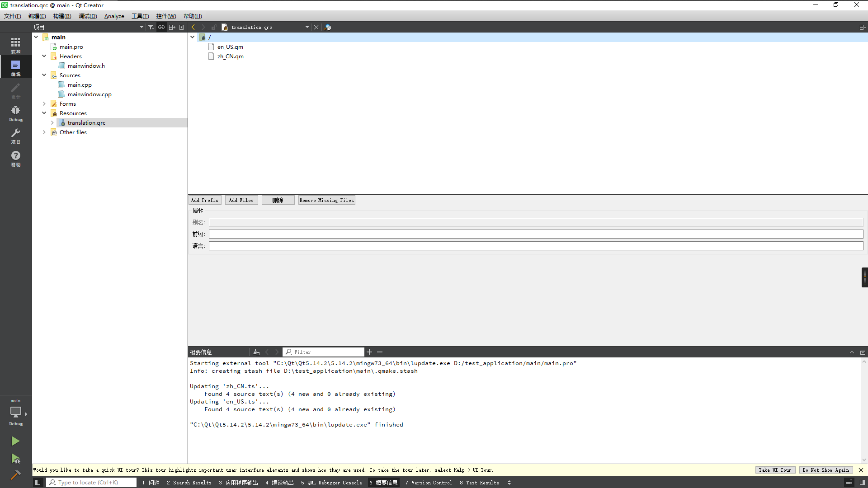
Task: Start debugging with the play-bug button
Action: click(15, 459)
